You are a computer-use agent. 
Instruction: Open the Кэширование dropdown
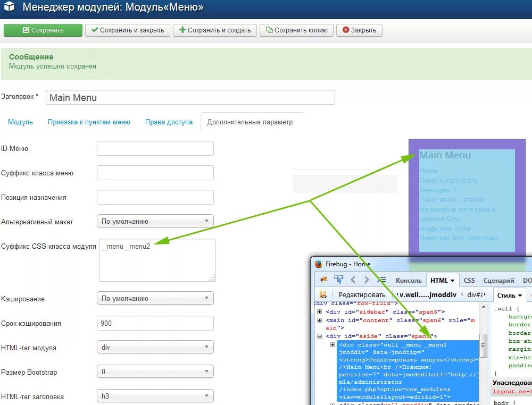(155, 298)
